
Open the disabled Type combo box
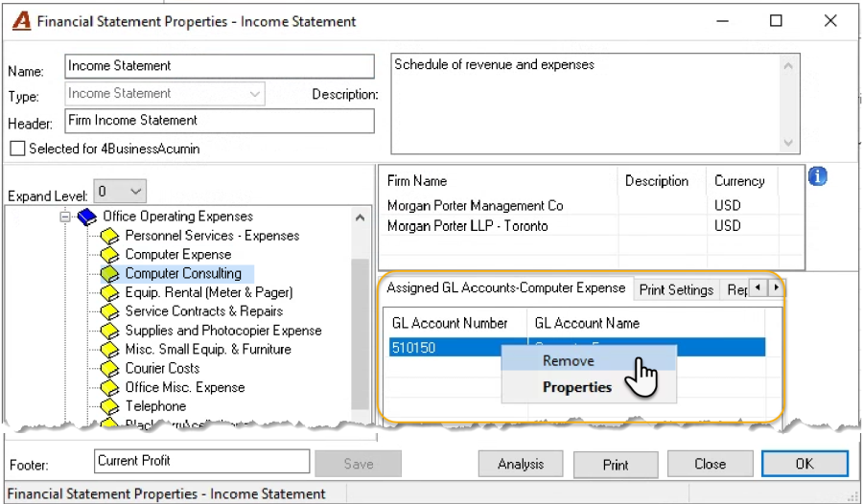pos(165,94)
